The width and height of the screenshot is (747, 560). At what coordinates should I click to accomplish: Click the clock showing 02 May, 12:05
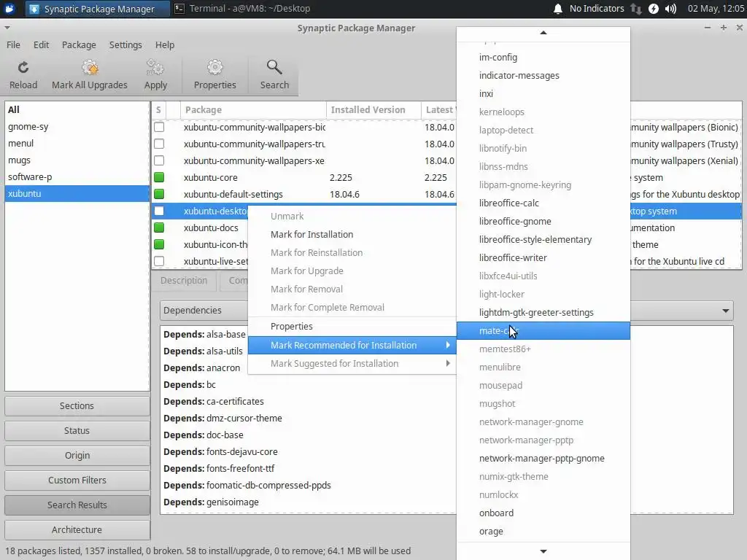(716, 9)
